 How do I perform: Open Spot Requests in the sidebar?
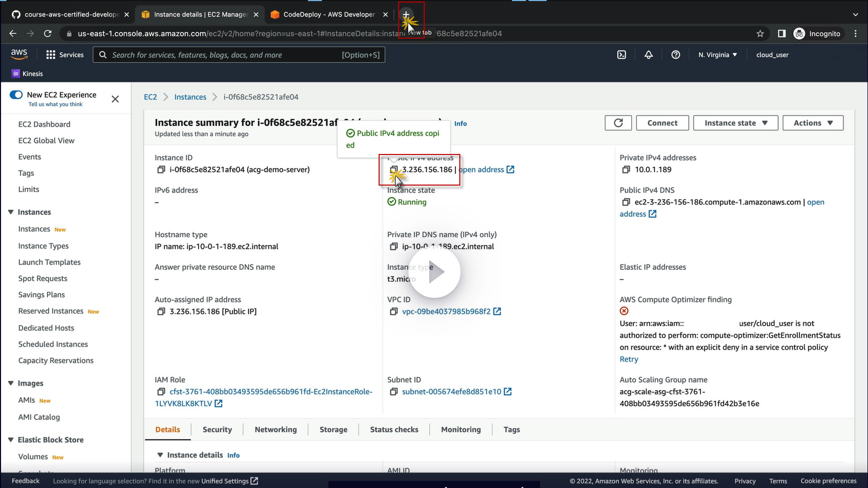43,278
